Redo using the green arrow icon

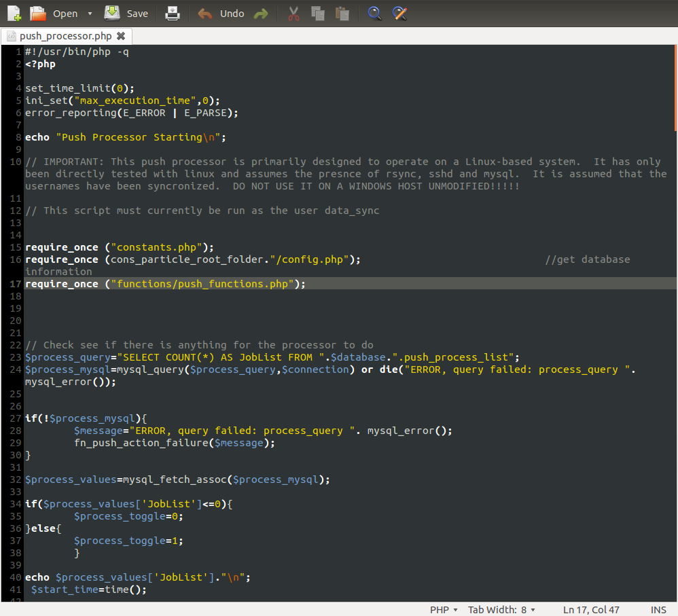tap(260, 13)
